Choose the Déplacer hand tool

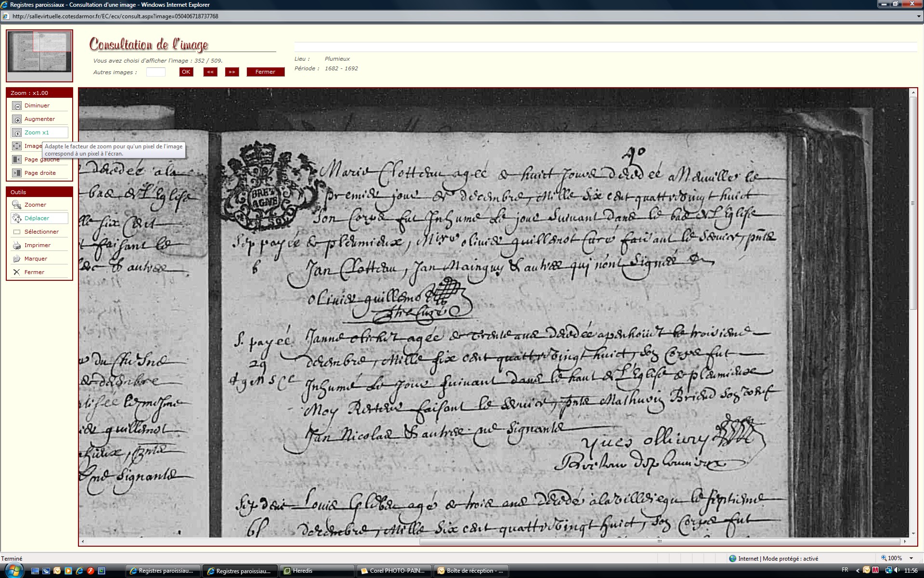click(x=17, y=218)
